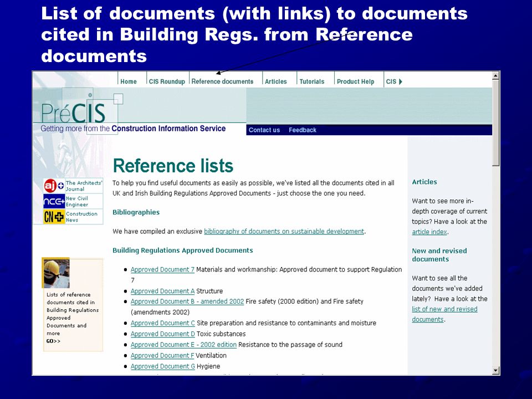Screen dimensions: 532x399
Task: Open New Civil Engineer text link
Action: point(77,202)
